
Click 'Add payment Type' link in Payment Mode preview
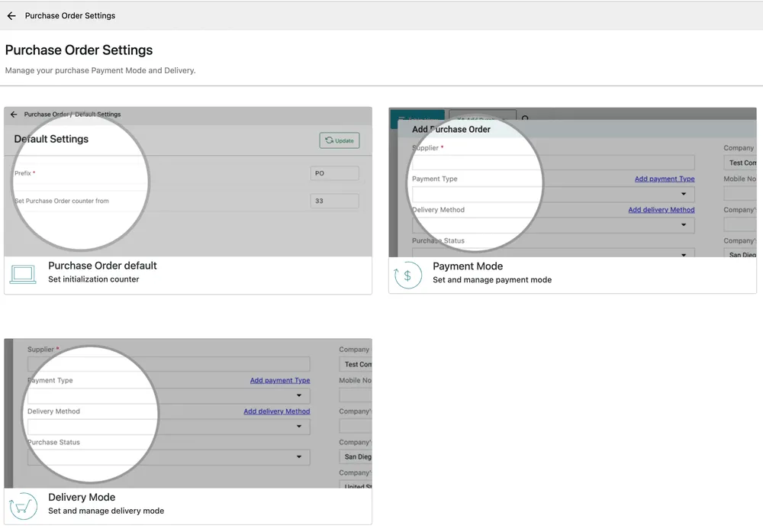[x=665, y=179]
